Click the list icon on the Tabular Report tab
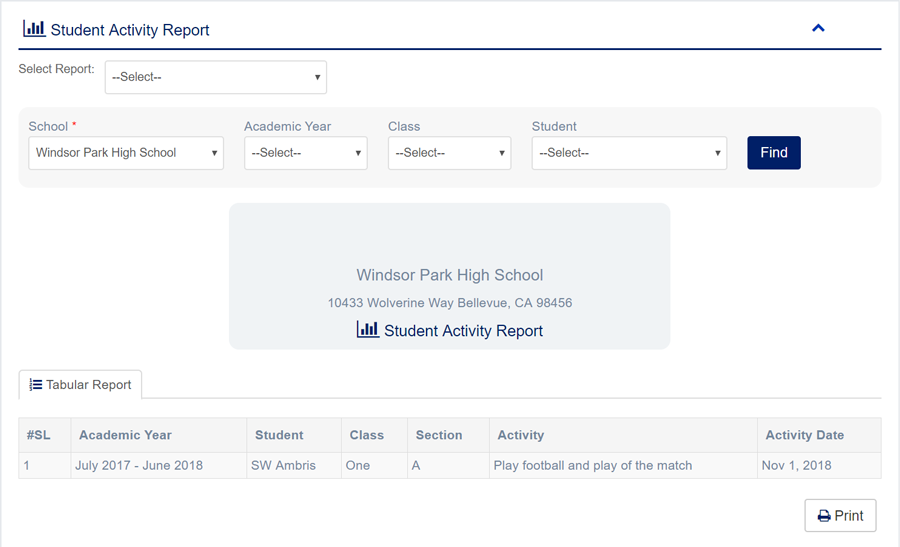This screenshot has height=547, width=900. tap(36, 385)
